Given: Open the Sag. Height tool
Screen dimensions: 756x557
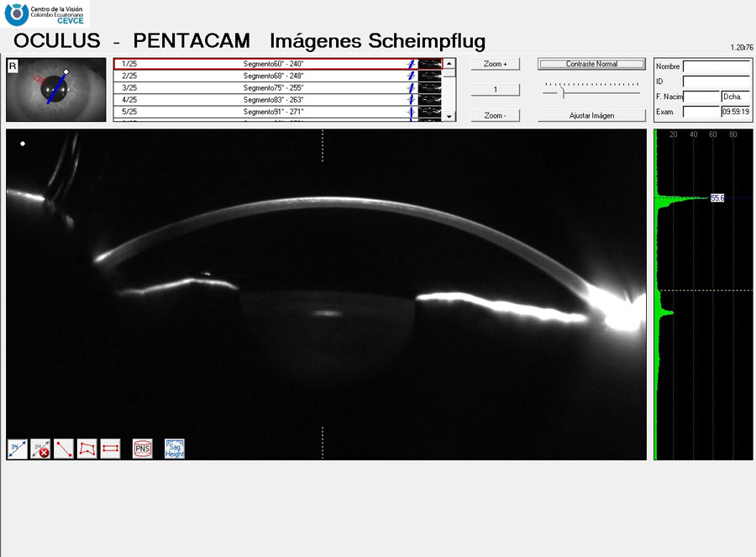Looking at the screenshot, I should (174, 449).
